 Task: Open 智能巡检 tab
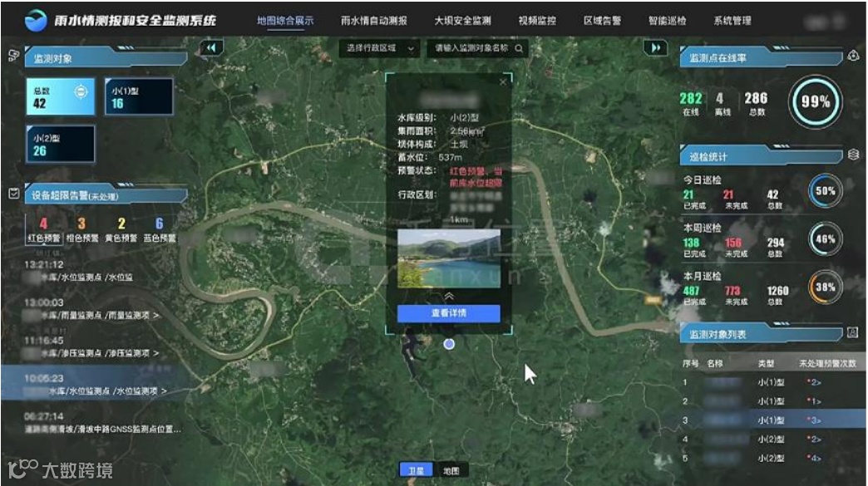click(x=667, y=21)
